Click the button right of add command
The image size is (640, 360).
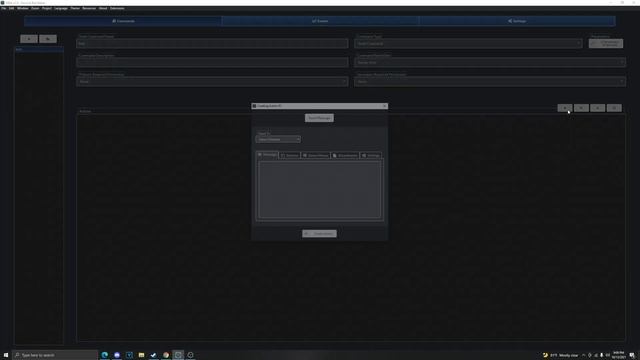(48, 39)
